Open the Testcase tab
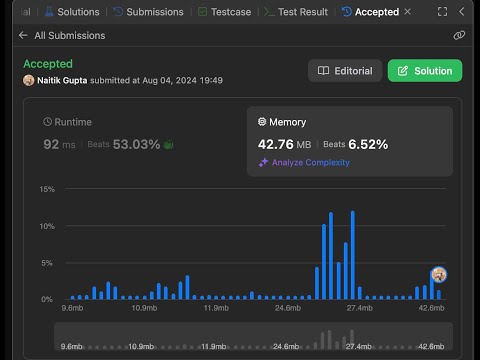The height and width of the screenshot is (360, 480). (224, 12)
